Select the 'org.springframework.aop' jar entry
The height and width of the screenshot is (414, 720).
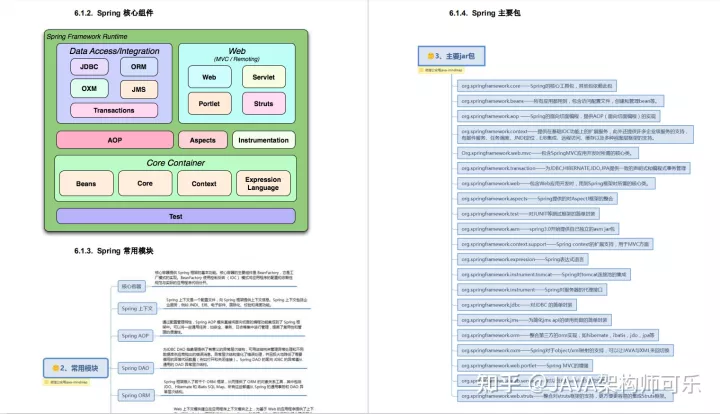(559, 116)
